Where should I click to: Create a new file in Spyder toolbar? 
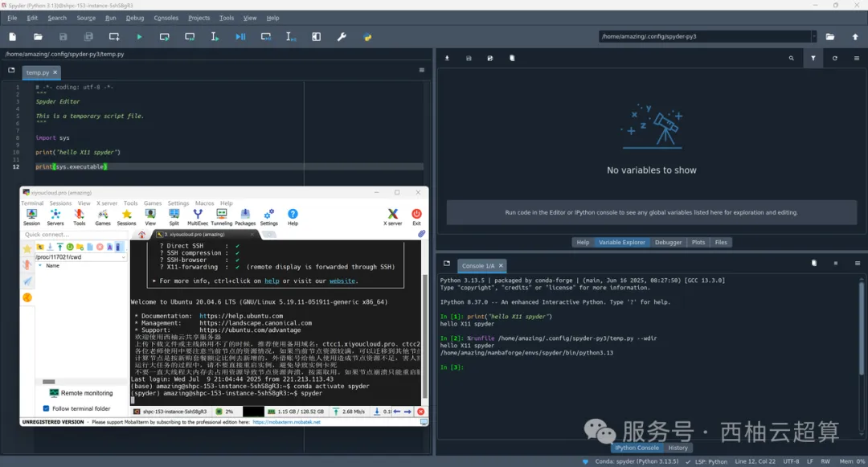[13, 36]
